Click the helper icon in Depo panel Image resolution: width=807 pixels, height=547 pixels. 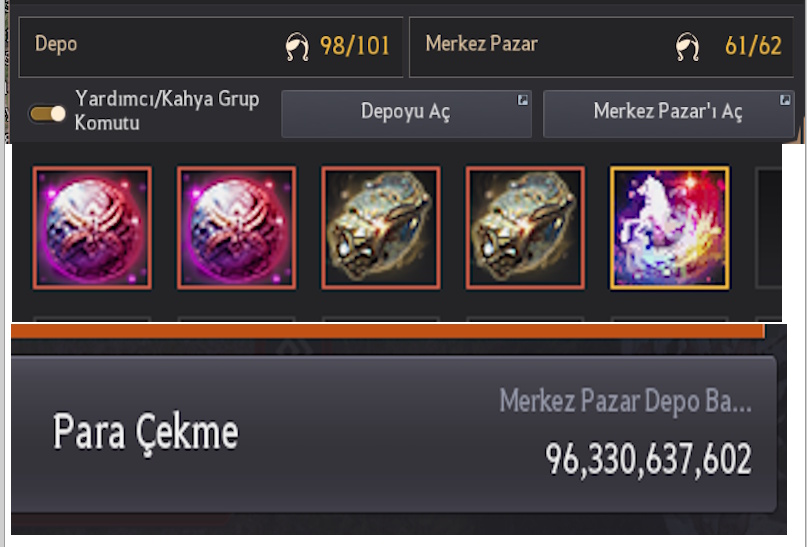[297, 47]
